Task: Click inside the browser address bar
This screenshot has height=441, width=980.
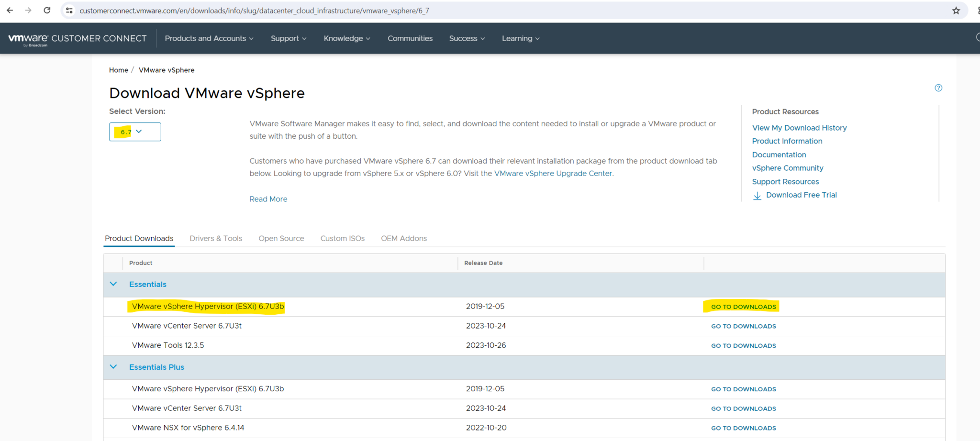Action: [x=287, y=10]
